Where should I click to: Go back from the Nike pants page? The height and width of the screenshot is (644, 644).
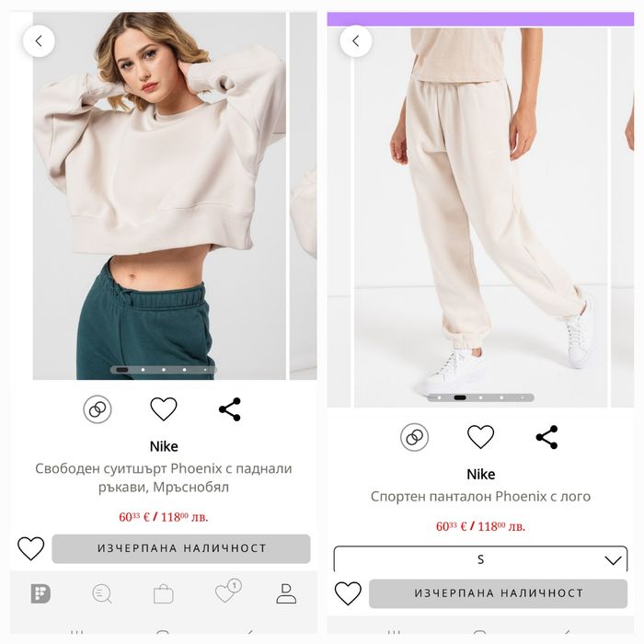pos(356,41)
